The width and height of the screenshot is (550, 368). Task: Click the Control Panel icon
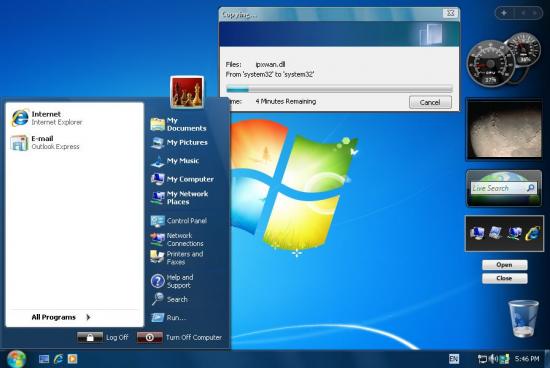click(x=157, y=221)
